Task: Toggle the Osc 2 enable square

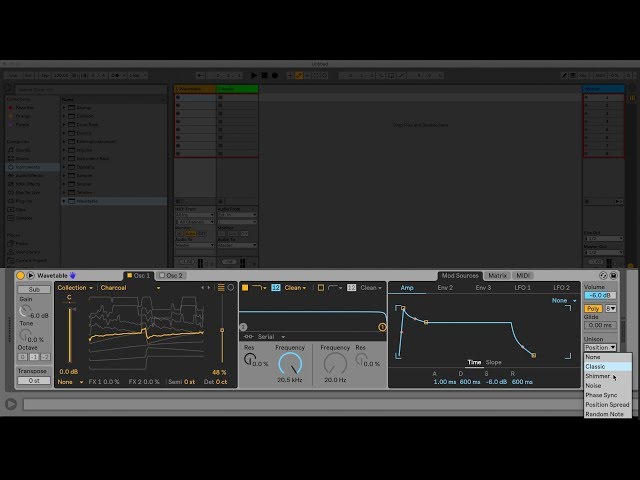Action: click(162, 276)
